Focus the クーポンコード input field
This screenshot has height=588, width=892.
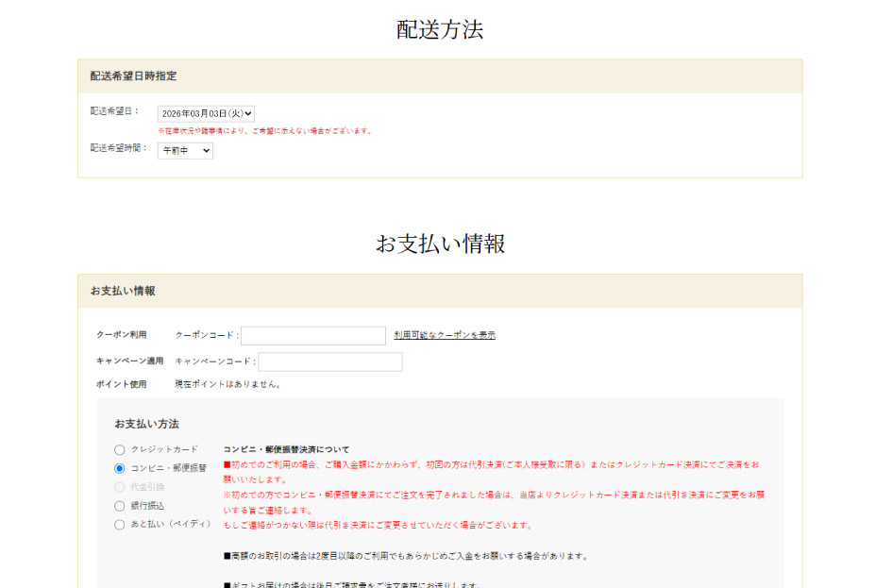(313, 336)
